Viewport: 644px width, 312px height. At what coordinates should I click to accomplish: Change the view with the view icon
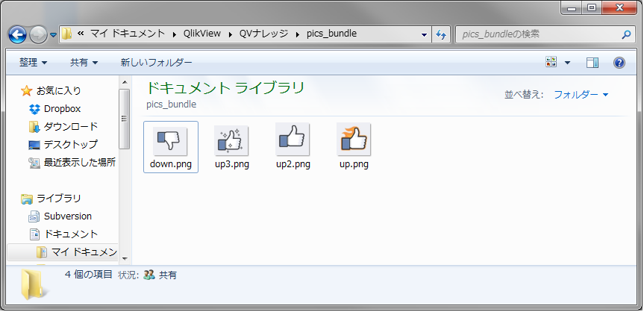pos(551,63)
